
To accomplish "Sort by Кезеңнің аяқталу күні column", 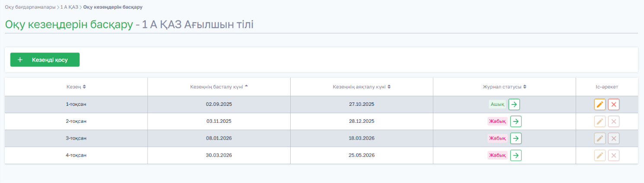I will tap(362, 87).
